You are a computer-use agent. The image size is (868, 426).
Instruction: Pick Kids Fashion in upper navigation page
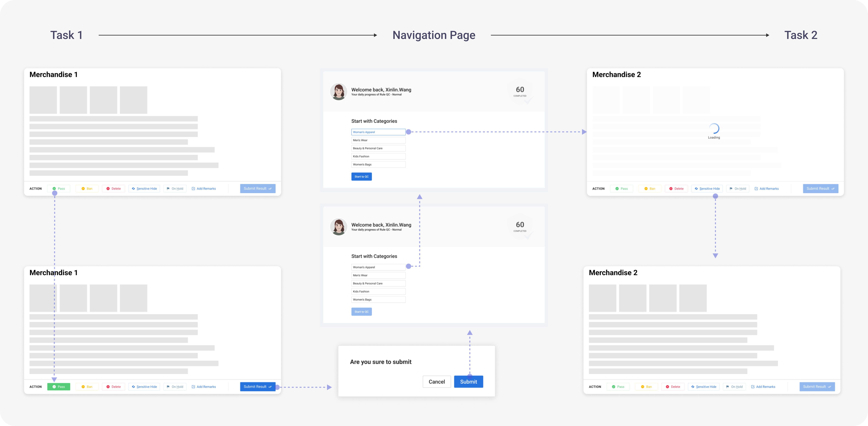[x=378, y=156]
